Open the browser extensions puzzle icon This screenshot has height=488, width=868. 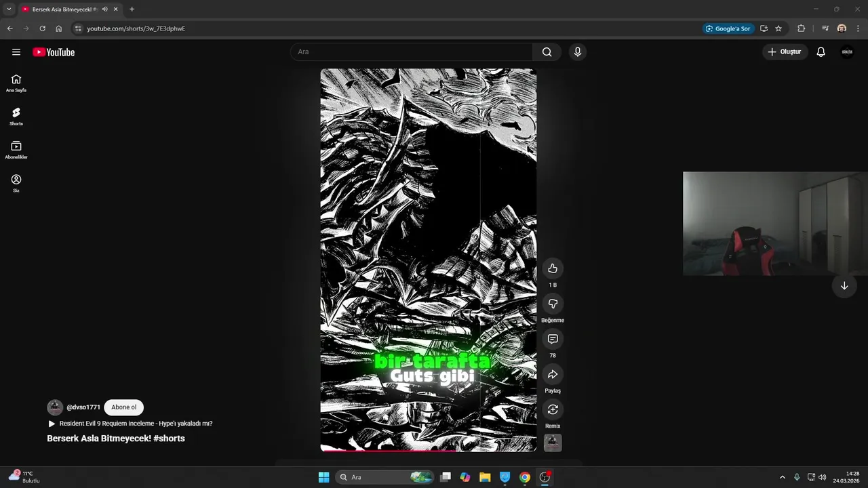pos(802,28)
